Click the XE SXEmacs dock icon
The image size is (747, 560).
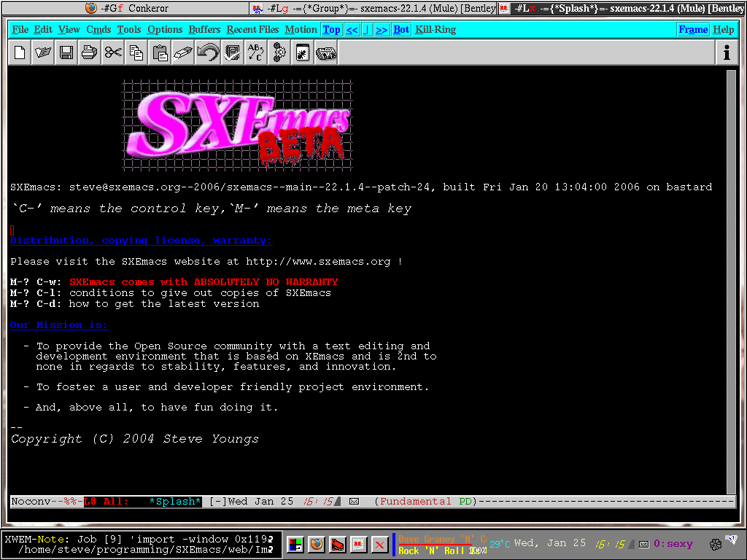(x=357, y=544)
